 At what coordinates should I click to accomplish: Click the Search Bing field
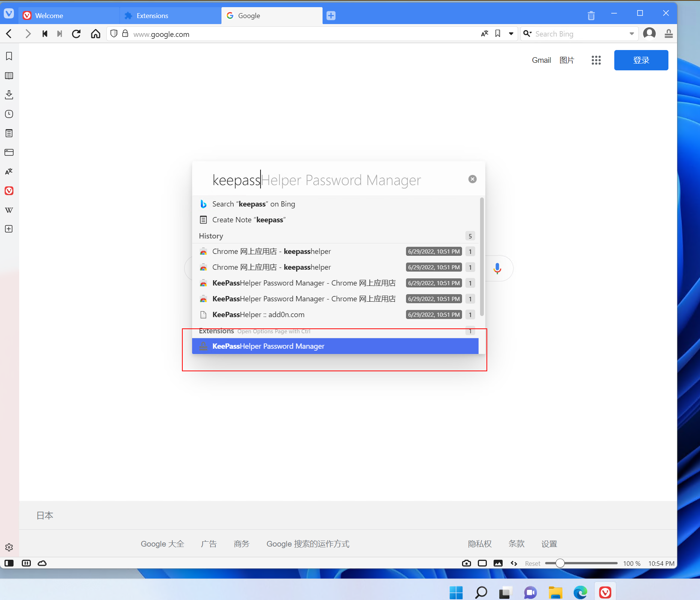click(580, 34)
